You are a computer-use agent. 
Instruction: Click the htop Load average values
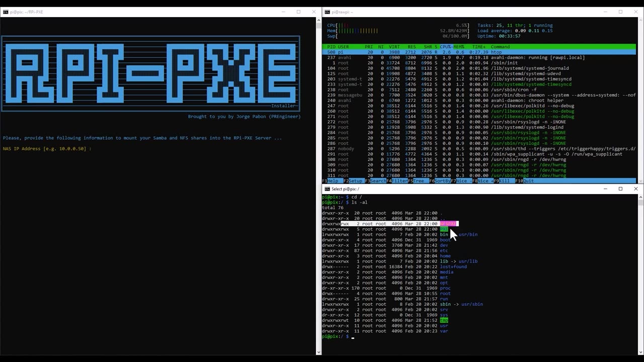[x=534, y=31]
